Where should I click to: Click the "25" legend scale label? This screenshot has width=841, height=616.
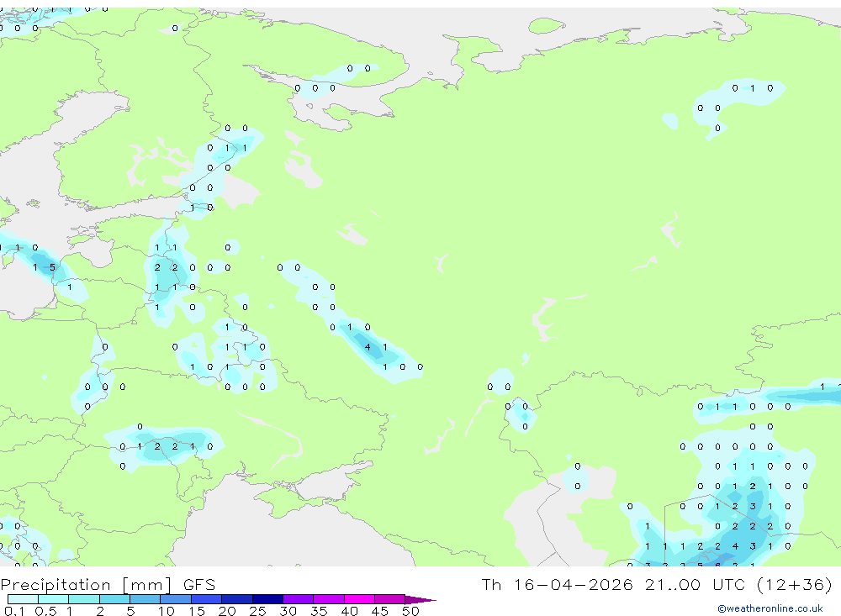tap(258, 611)
